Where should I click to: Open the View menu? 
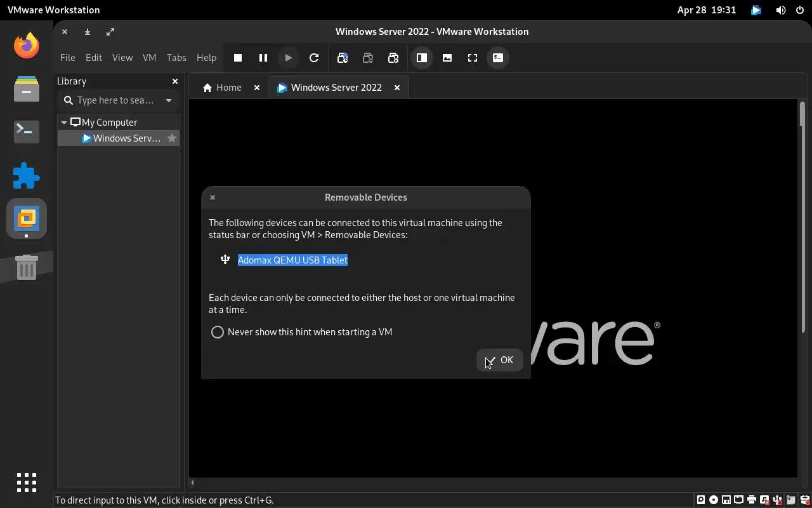[x=122, y=58]
